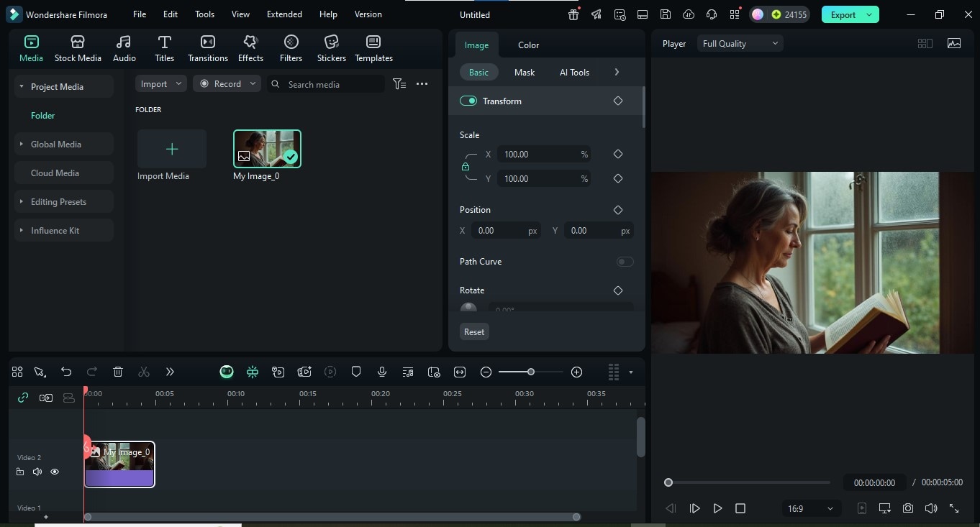This screenshot has width=980, height=527.
Task: Click the undo arrow in timeline toolbar
Action: pos(66,372)
